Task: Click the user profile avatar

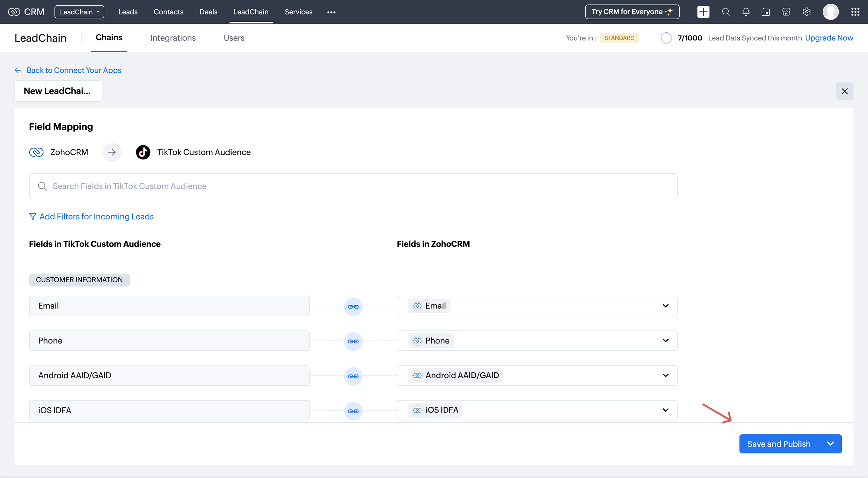Action: point(830,12)
